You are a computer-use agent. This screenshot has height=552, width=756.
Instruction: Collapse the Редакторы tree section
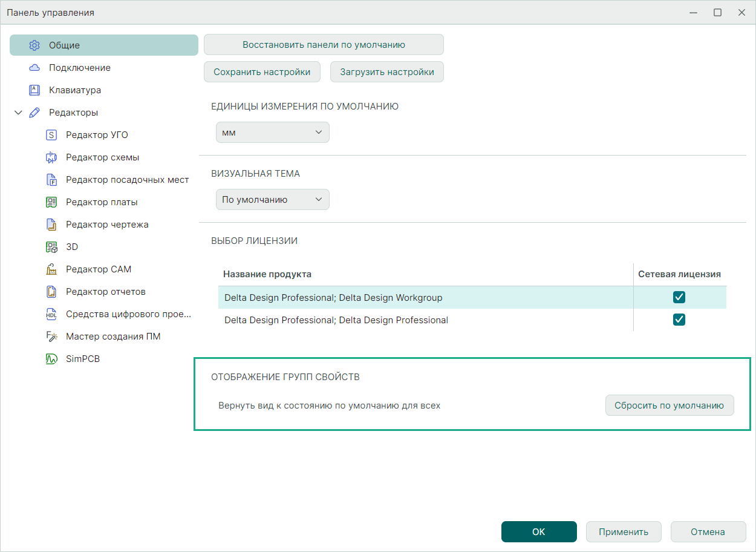click(18, 113)
